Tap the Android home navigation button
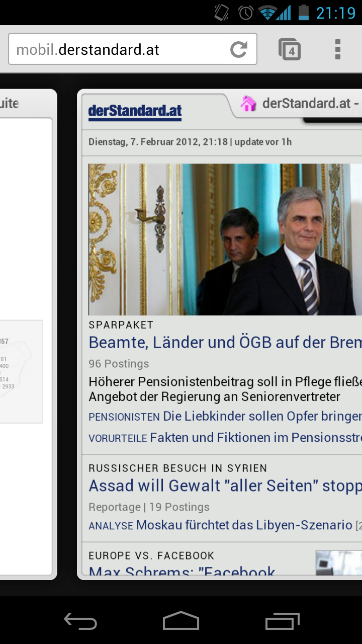The width and height of the screenshot is (362, 644). 181,621
